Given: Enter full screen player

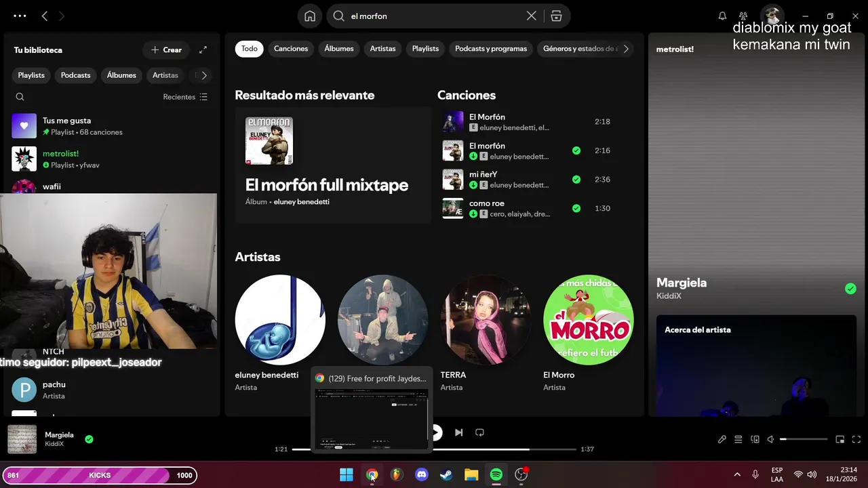Looking at the screenshot, I should tap(856, 439).
